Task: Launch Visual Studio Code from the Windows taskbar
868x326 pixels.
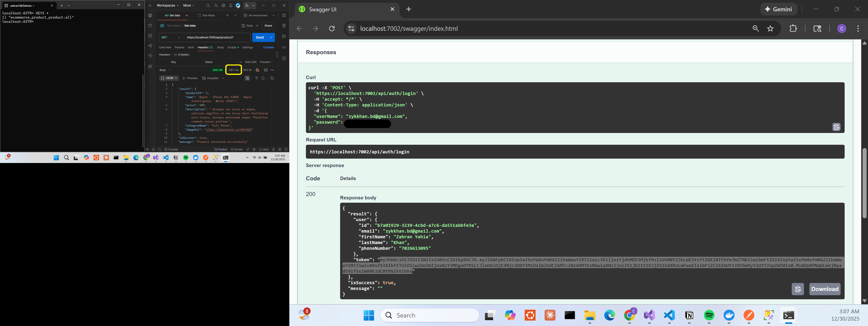Action: [669, 315]
